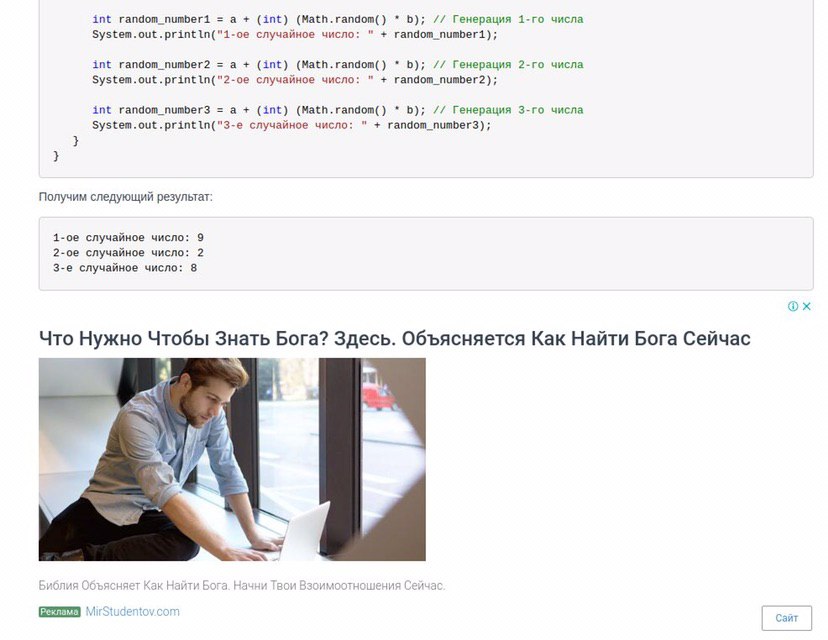This screenshot has width=828, height=640.
Task: Click output line '3-е случайное число: 8'
Action: tap(125, 268)
